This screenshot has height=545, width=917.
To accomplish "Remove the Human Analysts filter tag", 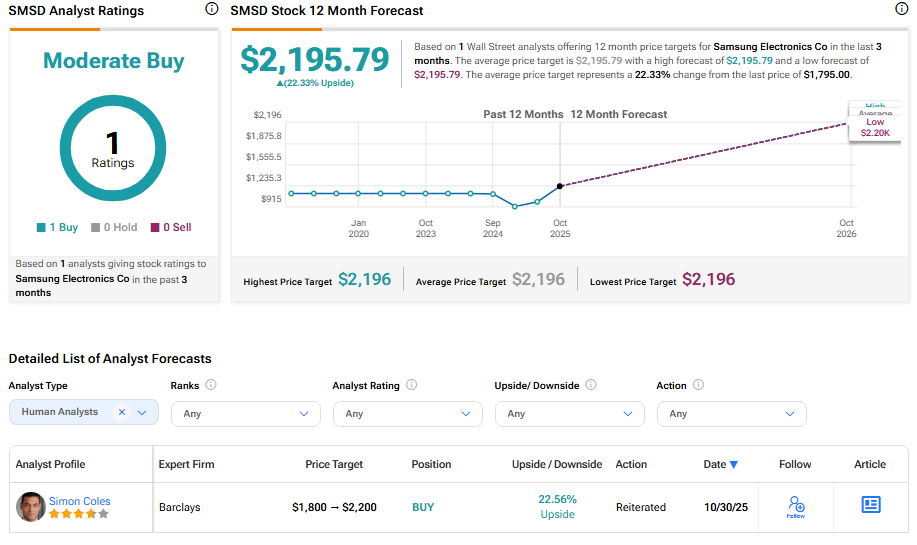I will [x=121, y=412].
